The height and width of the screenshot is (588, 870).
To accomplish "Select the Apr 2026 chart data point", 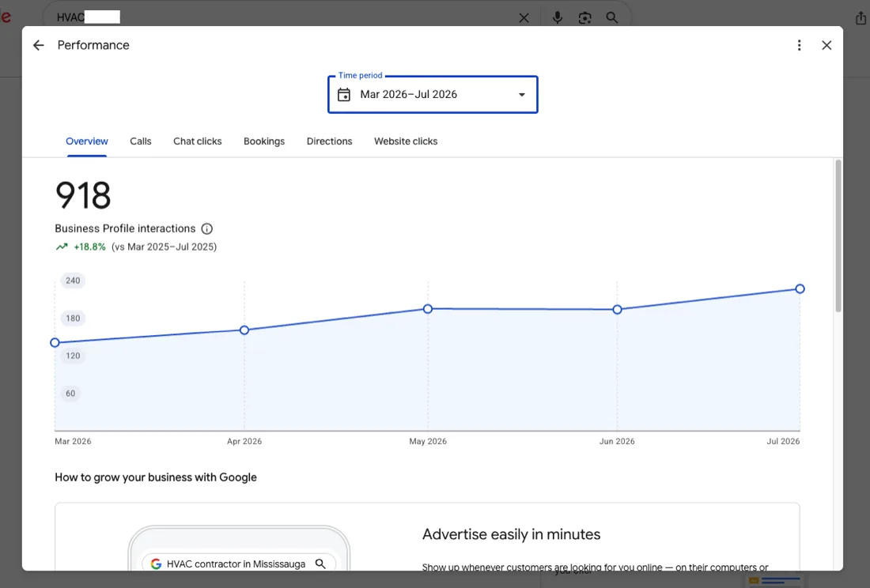I will [x=244, y=330].
